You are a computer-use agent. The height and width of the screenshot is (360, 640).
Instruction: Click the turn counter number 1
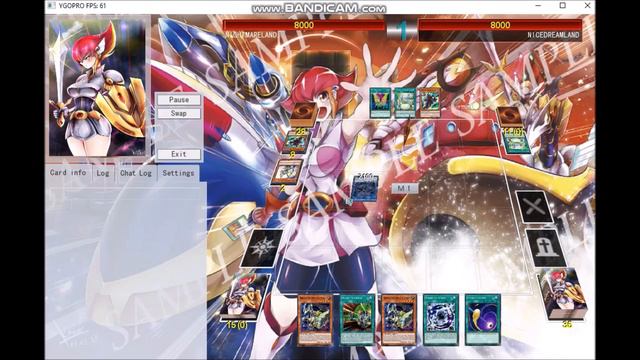402,30
